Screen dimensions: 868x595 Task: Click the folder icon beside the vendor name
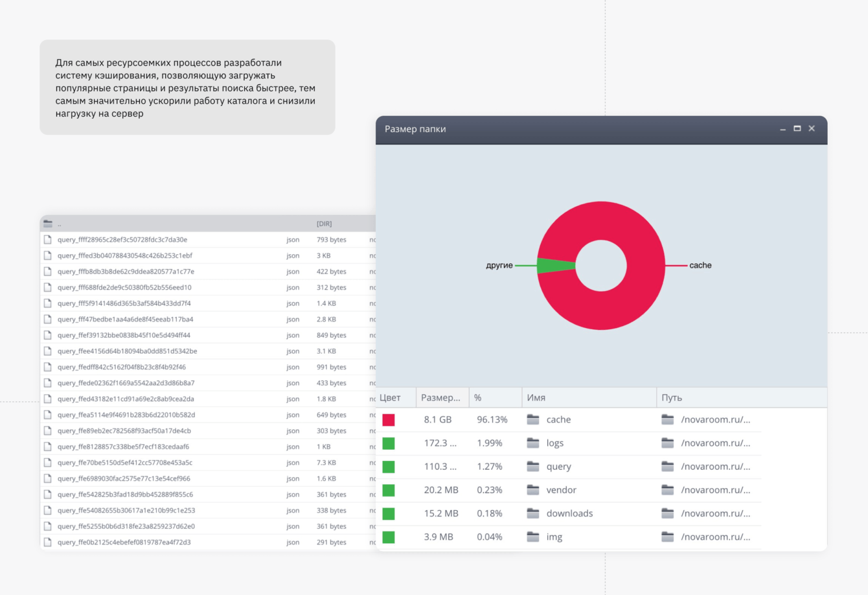533,489
